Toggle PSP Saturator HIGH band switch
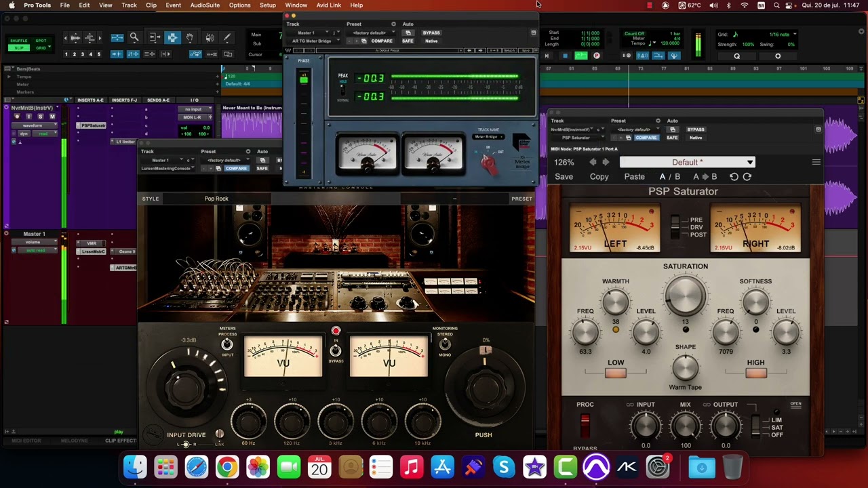Screen dimensions: 868x488 coord(755,372)
